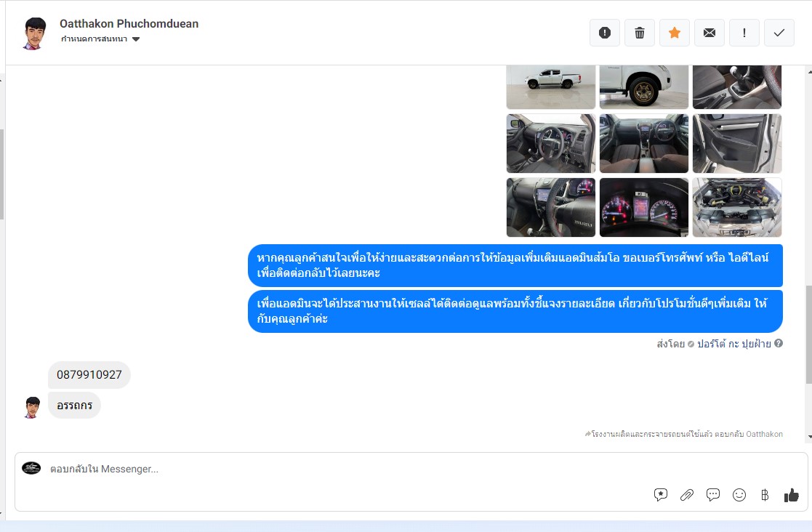Toggle the orange star follow-up flag

tap(675, 33)
